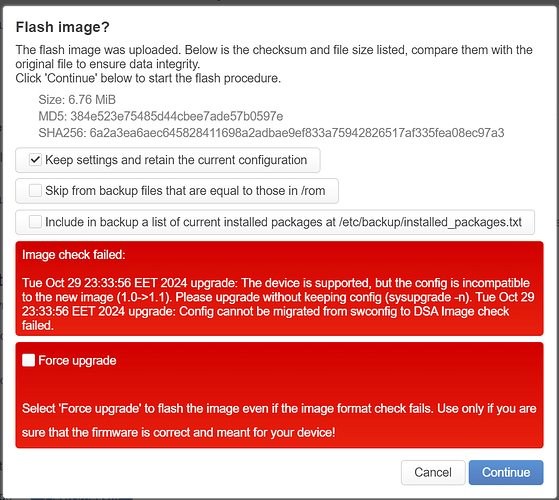The image size is (559, 500).
Task: Click Continue to start flashing
Action: pyautogui.click(x=506, y=472)
